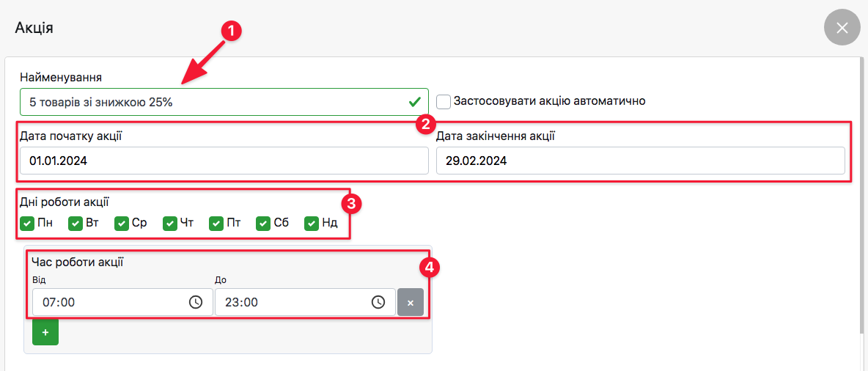Click the clock icon in the Від time field

click(196, 302)
